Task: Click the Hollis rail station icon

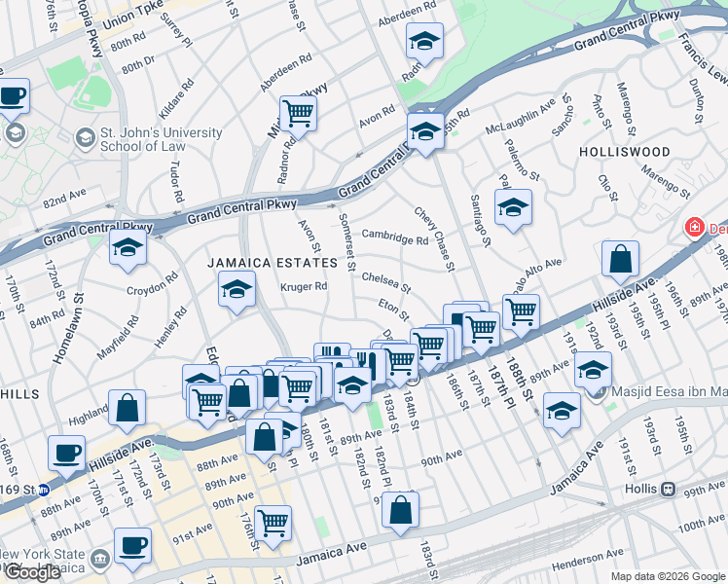Action: [x=669, y=490]
